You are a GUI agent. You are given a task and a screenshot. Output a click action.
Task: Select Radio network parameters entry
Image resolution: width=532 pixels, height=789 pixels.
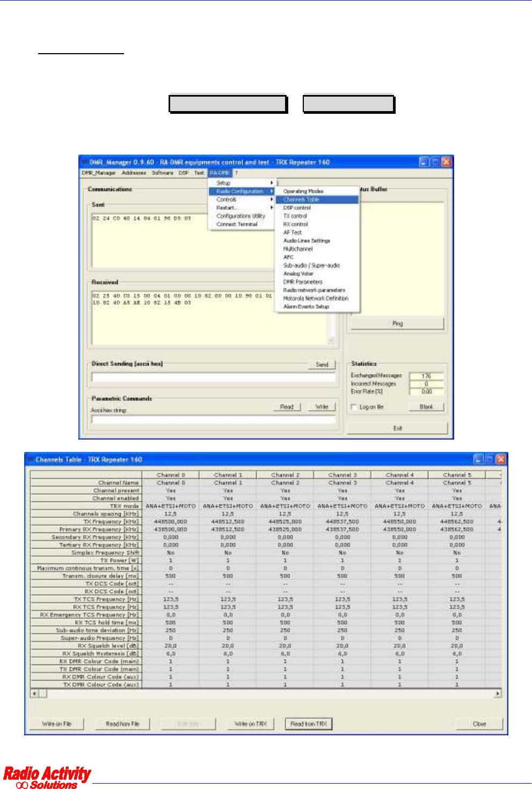tap(317, 290)
